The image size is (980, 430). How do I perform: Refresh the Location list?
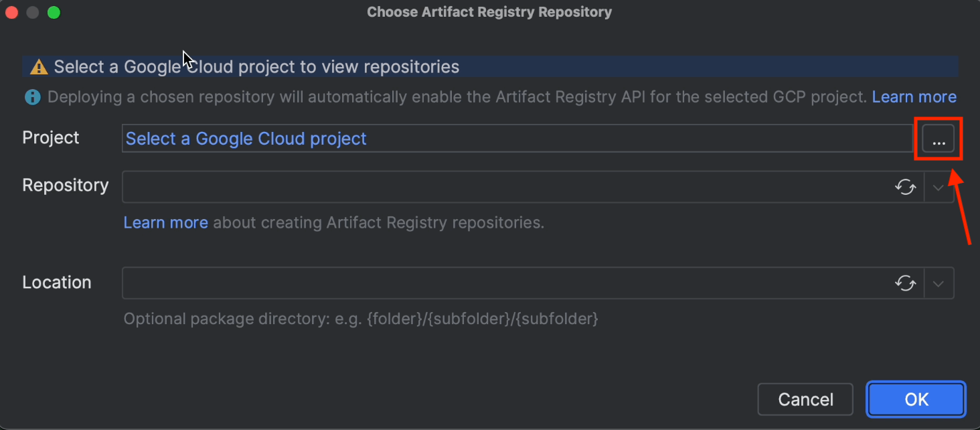(x=906, y=283)
